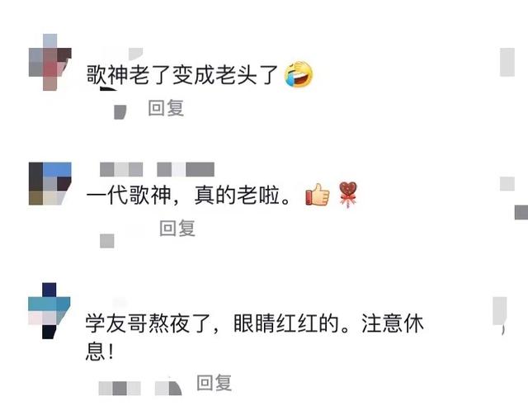Click 回复 under 歌神老了变成老头了 comment

pos(166,108)
